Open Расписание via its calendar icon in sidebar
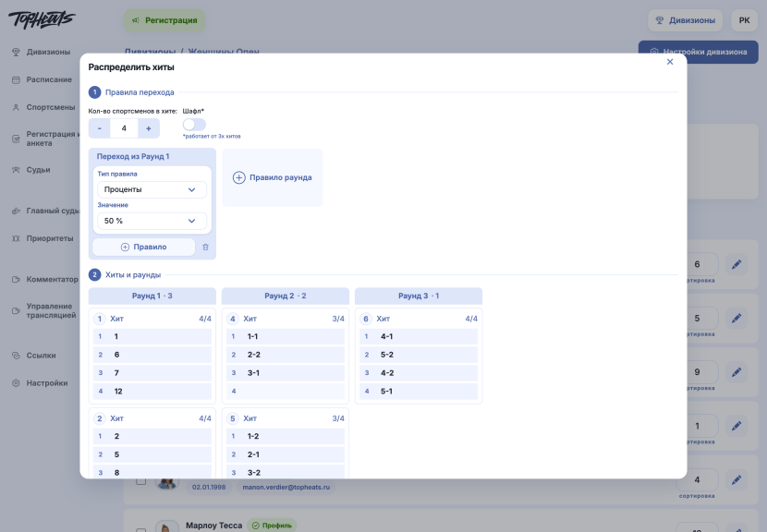The height and width of the screenshot is (532, 767). tap(16, 79)
